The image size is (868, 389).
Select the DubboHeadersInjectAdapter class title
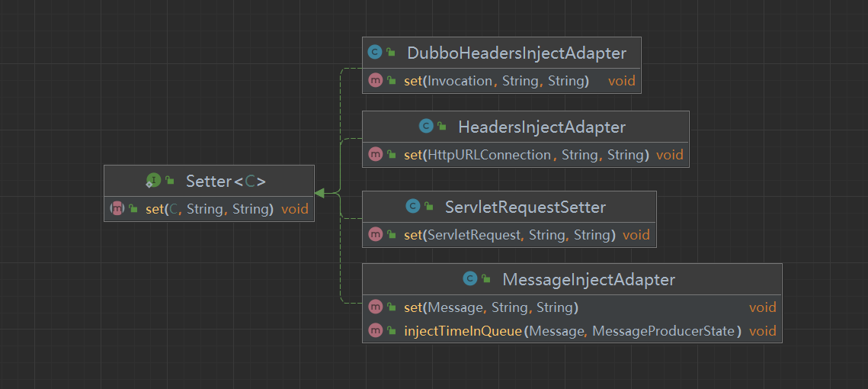tap(517, 53)
